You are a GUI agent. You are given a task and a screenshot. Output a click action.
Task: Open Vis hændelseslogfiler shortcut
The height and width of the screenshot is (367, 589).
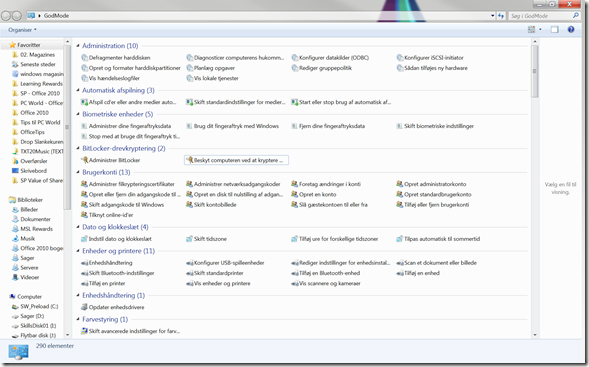(110, 78)
